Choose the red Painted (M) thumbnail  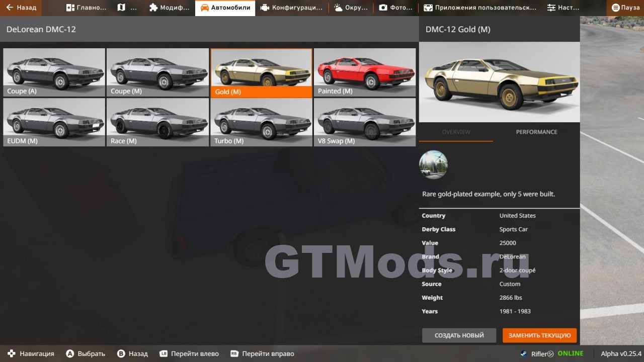point(365,72)
